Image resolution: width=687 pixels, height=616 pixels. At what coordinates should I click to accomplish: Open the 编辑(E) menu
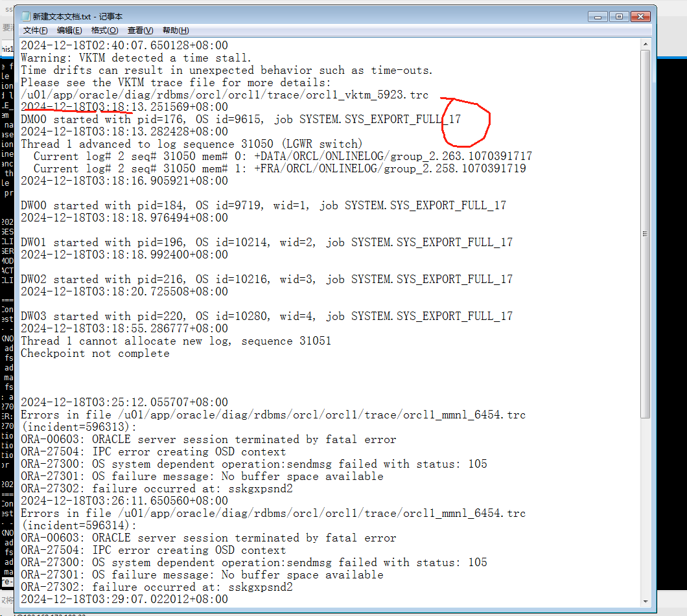click(69, 30)
